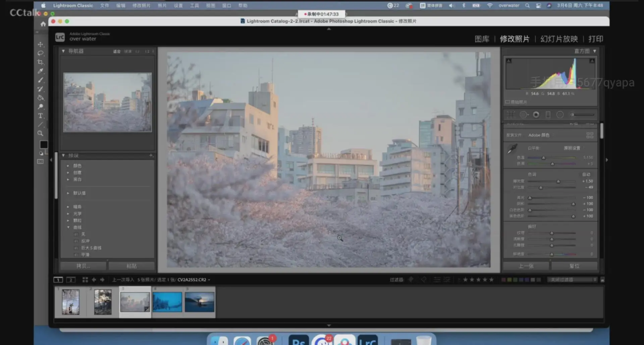This screenshot has width=644, height=345.
Task: Select the Move tool in Photoshop toolbar
Action: pyautogui.click(x=41, y=44)
